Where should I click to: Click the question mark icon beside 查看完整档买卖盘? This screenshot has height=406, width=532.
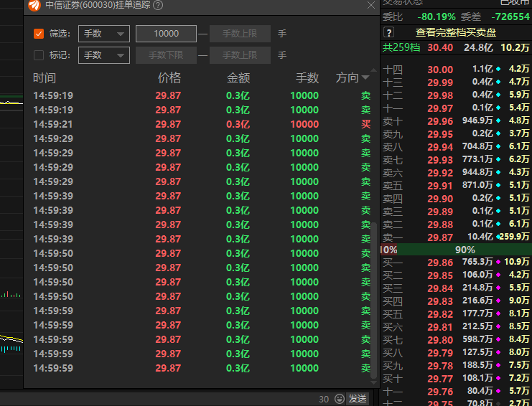pyautogui.click(x=389, y=32)
